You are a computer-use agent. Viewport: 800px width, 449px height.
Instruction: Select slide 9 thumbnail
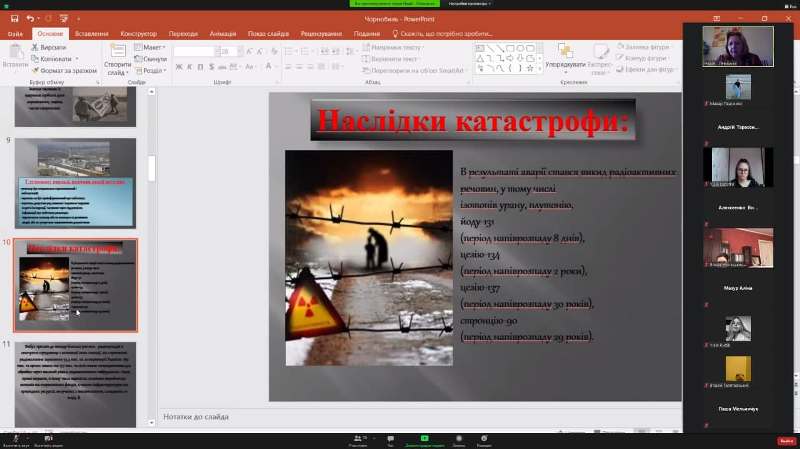(76, 183)
